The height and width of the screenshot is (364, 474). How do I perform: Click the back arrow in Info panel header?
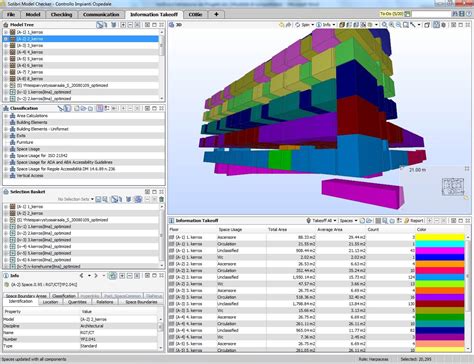pyautogui.click(x=82, y=276)
